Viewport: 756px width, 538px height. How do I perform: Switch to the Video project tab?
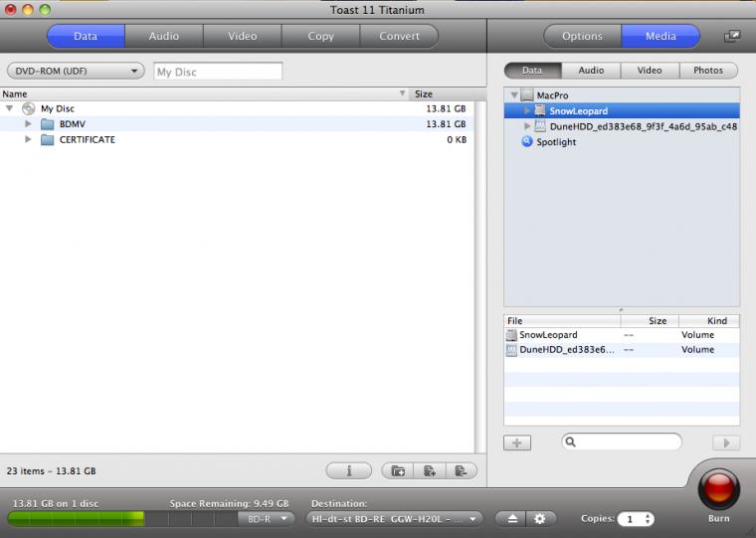click(x=242, y=37)
